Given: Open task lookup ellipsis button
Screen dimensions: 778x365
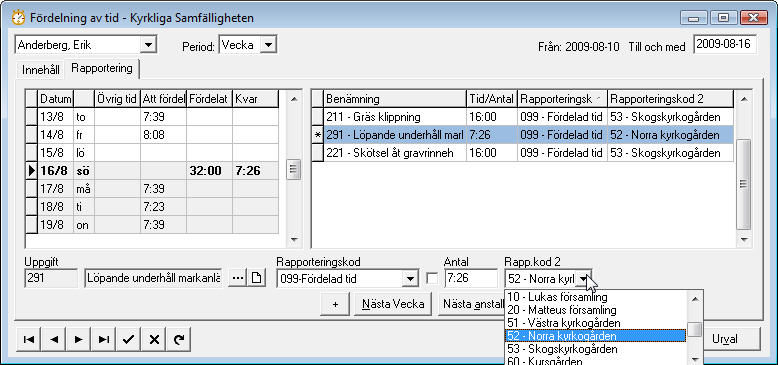Looking at the screenshot, I should 238,278.
